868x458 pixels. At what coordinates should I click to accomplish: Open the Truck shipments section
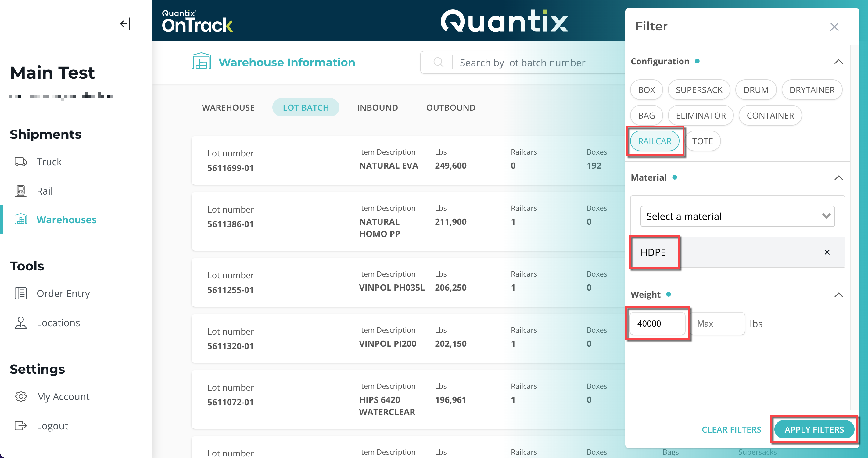pyautogui.click(x=49, y=162)
